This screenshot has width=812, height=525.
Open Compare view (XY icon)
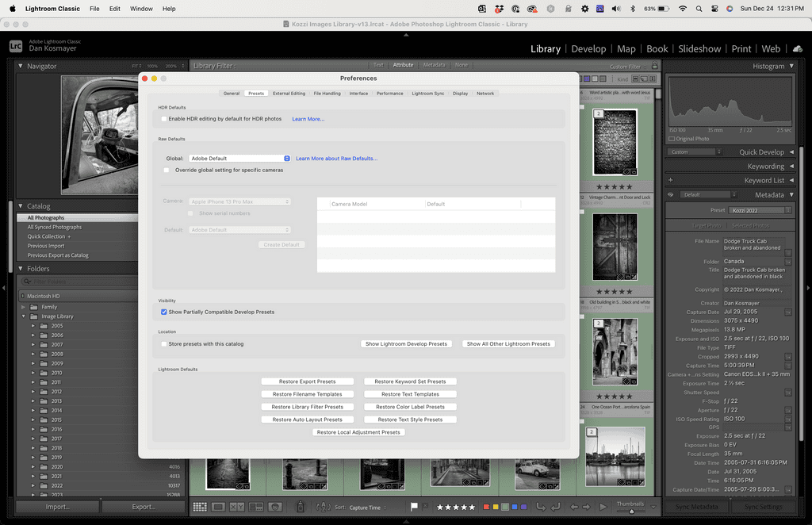237,508
